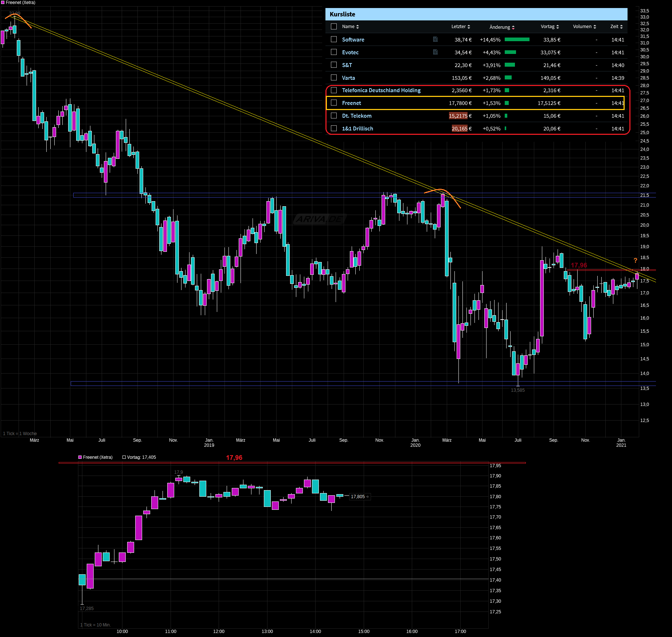Click the Varta last price 153,05 €
Screen dimensions: 672x637
462,78
